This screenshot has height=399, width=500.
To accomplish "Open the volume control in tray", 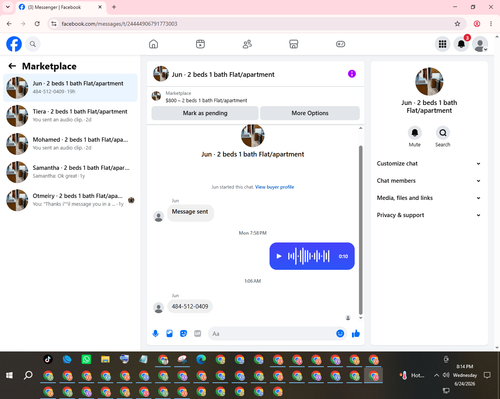I will tap(446, 375).
